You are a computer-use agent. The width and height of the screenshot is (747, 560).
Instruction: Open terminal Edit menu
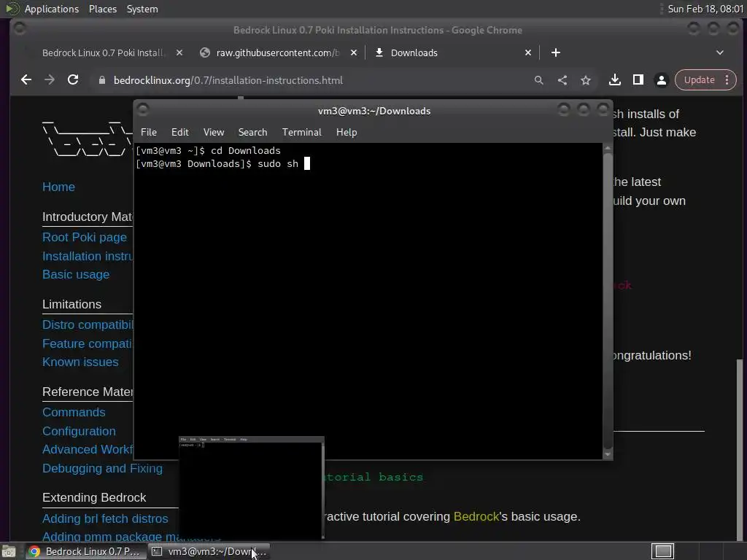click(x=180, y=133)
